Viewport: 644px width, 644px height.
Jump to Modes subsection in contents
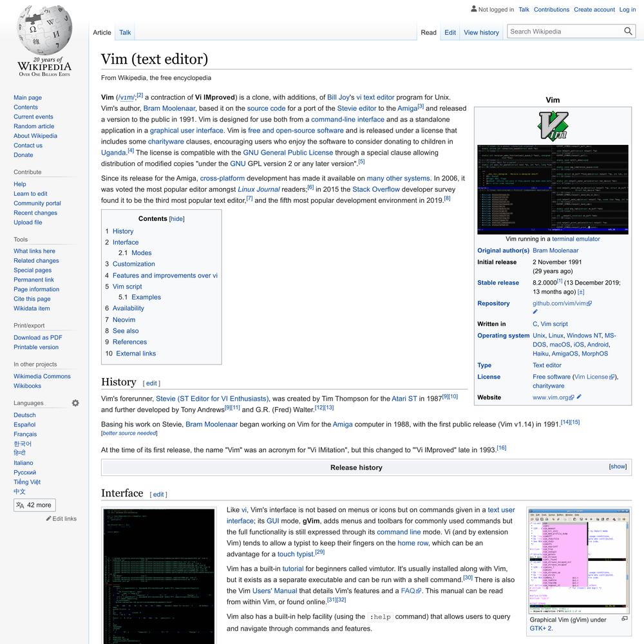(141, 253)
